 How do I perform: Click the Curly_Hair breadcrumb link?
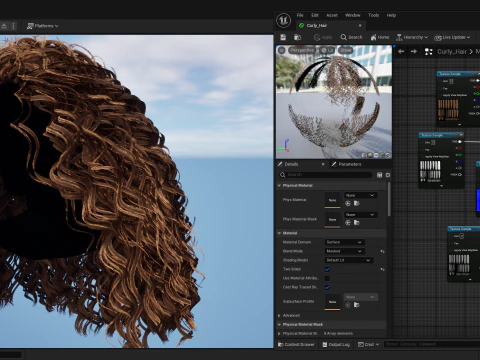point(452,52)
